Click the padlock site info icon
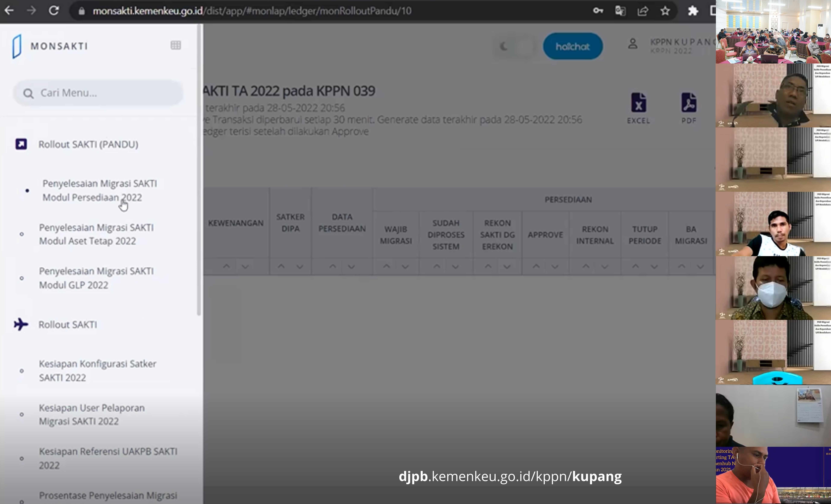The height and width of the screenshot is (504, 831). point(81,11)
